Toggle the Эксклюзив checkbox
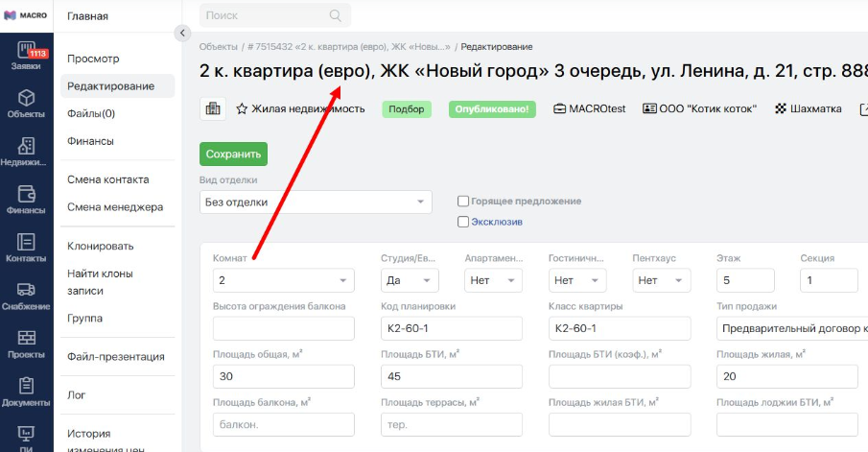Image resolution: width=868 pixels, height=452 pixels. point(463,222)
